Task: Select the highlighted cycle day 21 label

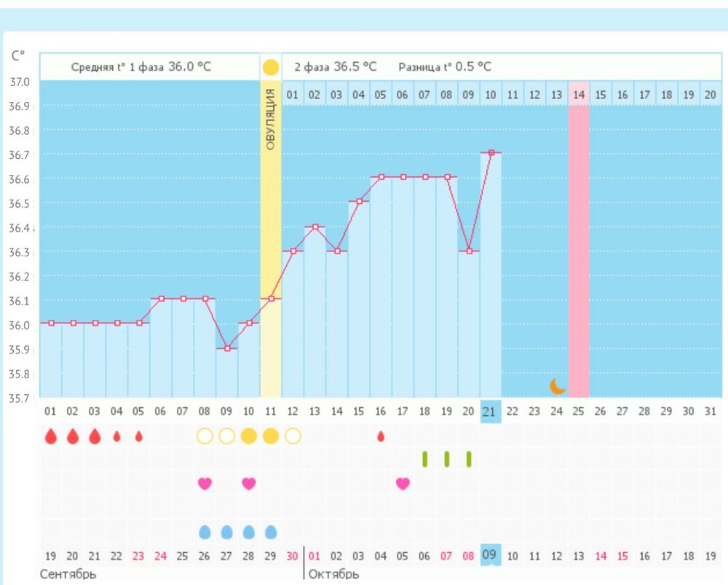Action: pos(490,411)
